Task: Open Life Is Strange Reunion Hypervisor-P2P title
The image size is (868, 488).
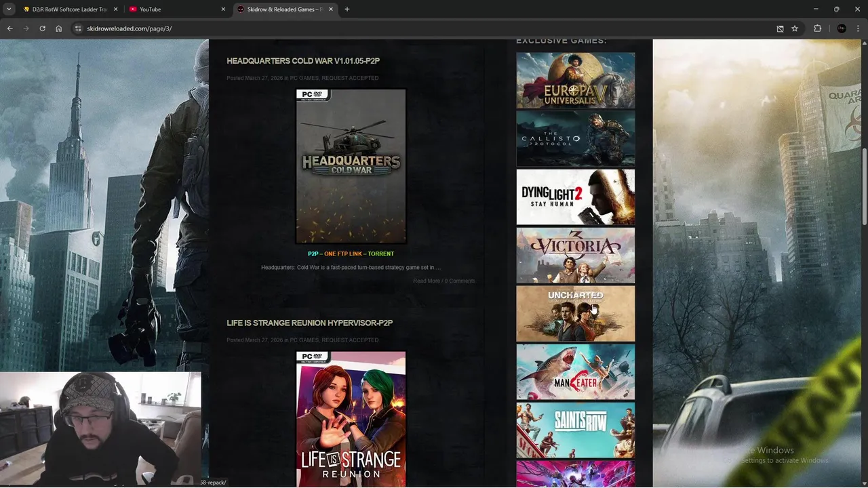Action: point(310,323)
